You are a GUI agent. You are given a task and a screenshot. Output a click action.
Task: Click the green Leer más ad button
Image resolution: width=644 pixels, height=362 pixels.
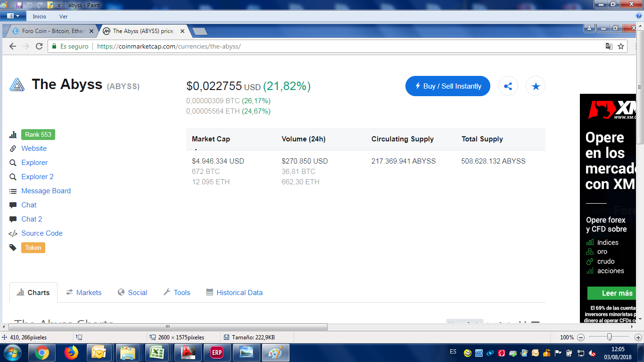pyautogui.click(x=612, y=293)
